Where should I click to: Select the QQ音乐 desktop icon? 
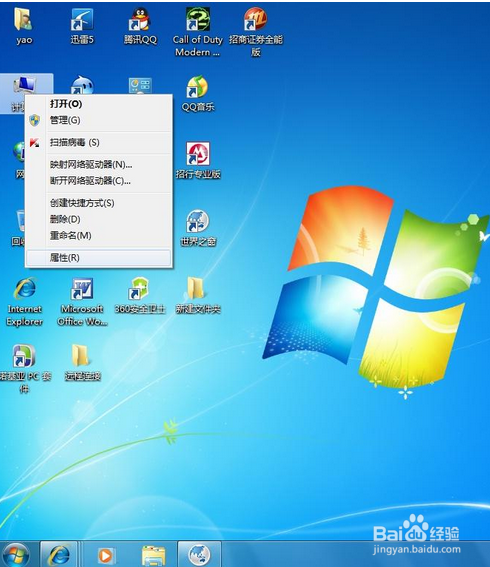[x=197, y=87]
